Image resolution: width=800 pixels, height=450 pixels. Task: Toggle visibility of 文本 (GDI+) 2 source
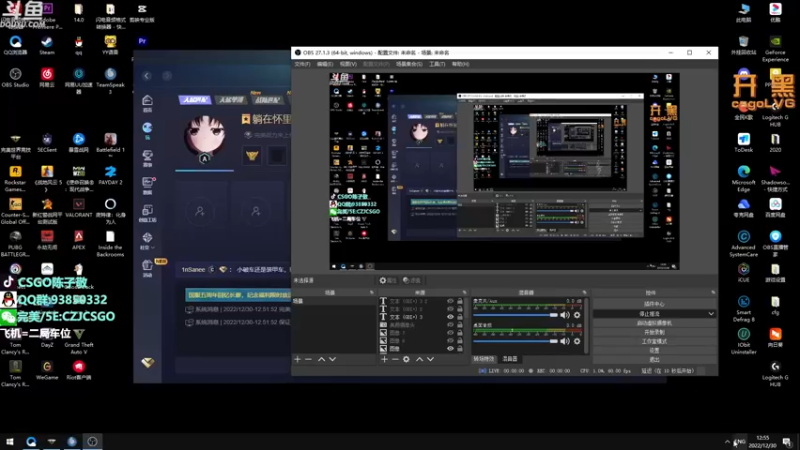(450, 309)
